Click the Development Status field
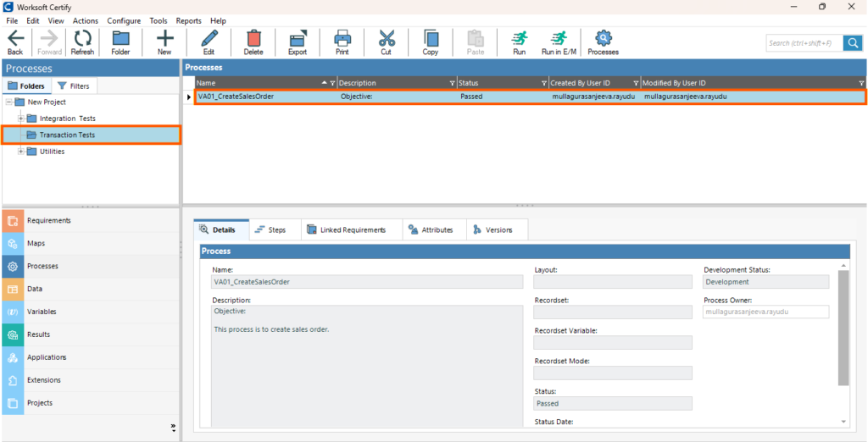This screenshot has width=868, height=442. 765,282
